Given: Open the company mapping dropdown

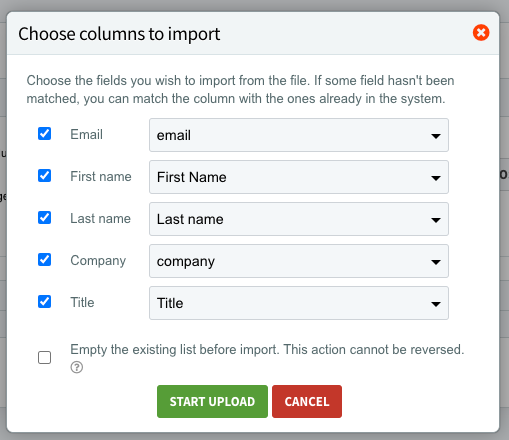Looking at the screenshot, I should click(299, 261).
